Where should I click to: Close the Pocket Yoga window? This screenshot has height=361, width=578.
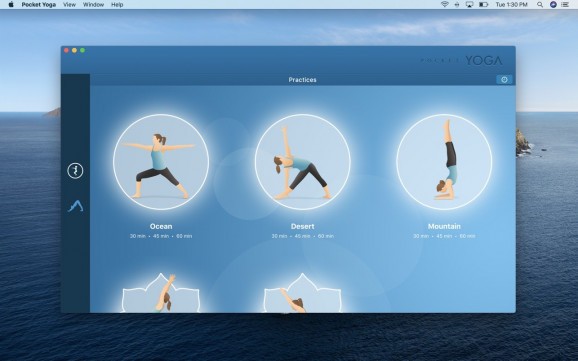[66, 50]
